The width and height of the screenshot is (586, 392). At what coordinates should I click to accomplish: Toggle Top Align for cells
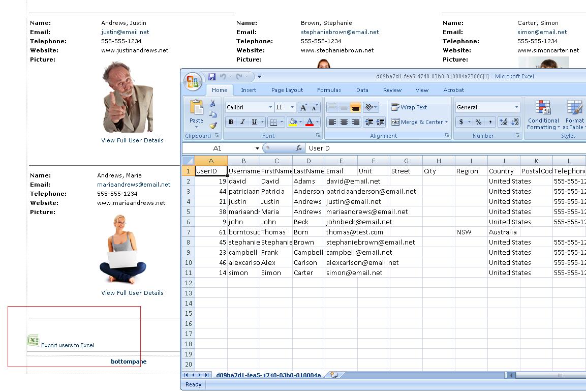point(332,107)
